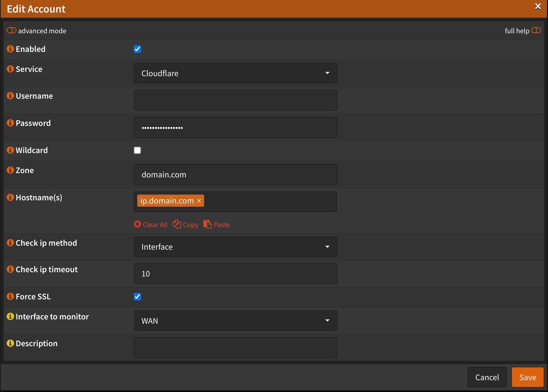This screenshot has width=548, height=392.
Task: Click yellow info icon beside Description
Action: click(10, 343)
